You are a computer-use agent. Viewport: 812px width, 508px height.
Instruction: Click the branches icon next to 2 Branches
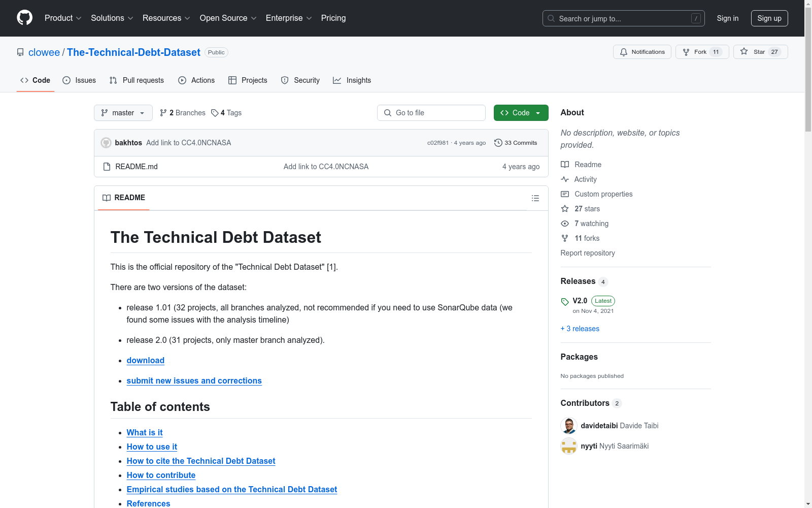coord(163,113)
